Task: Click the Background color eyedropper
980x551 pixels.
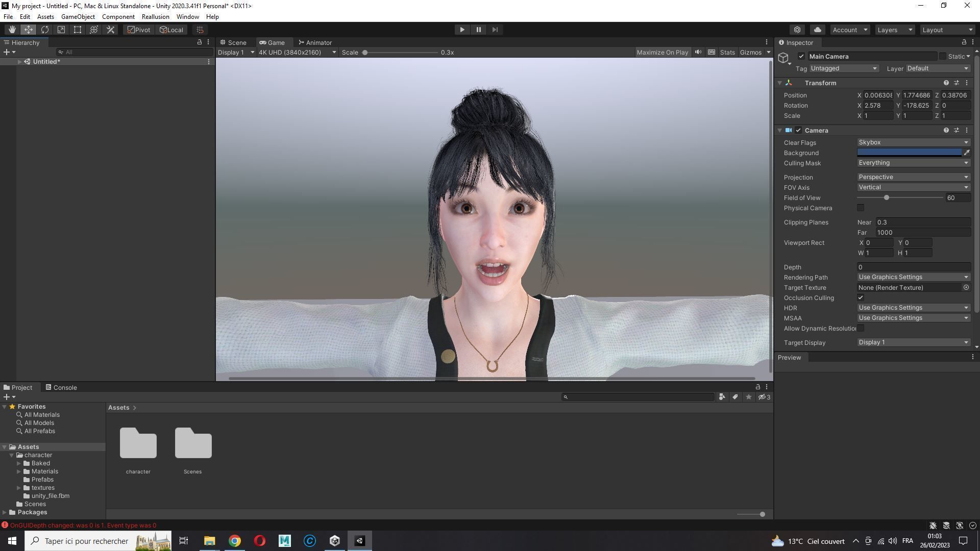Action: [x=966, y=153]
